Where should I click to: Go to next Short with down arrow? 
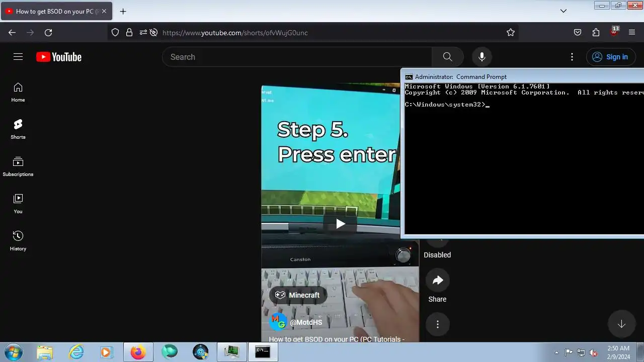coord(621,324)
